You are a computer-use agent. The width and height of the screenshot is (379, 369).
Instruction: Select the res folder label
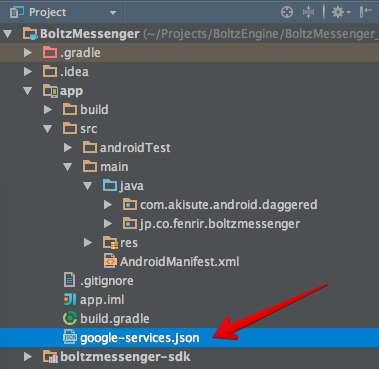pyautogui.click(x=129, y=243)
